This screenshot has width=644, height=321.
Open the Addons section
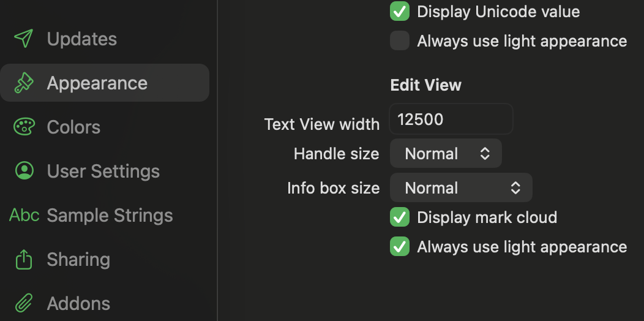point(105,304)
